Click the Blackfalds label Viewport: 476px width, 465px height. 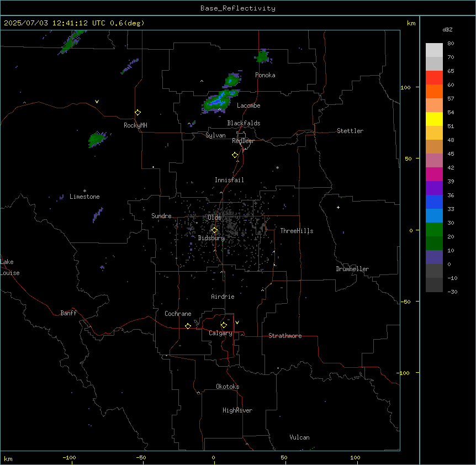coord(244,123)
